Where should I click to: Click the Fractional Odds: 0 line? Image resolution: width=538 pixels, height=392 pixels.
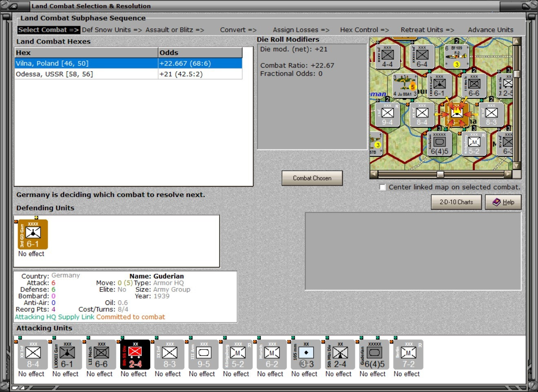click(291, 74)
